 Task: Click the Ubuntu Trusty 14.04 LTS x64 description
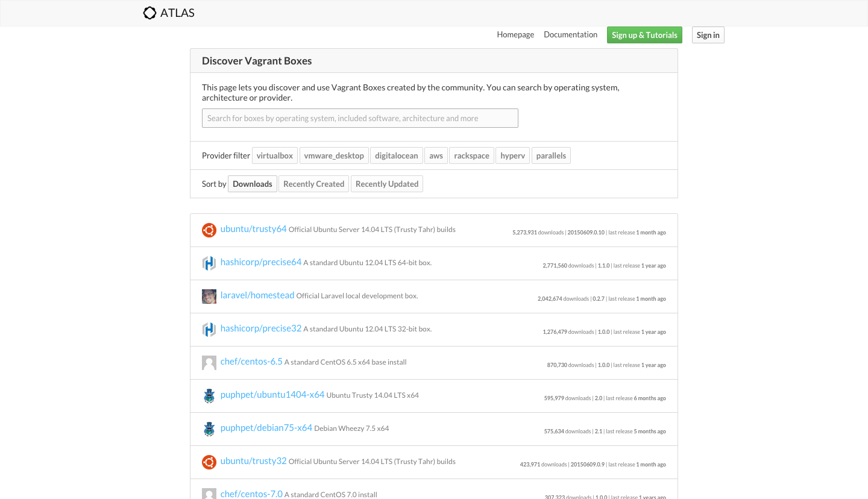(373, 395)
